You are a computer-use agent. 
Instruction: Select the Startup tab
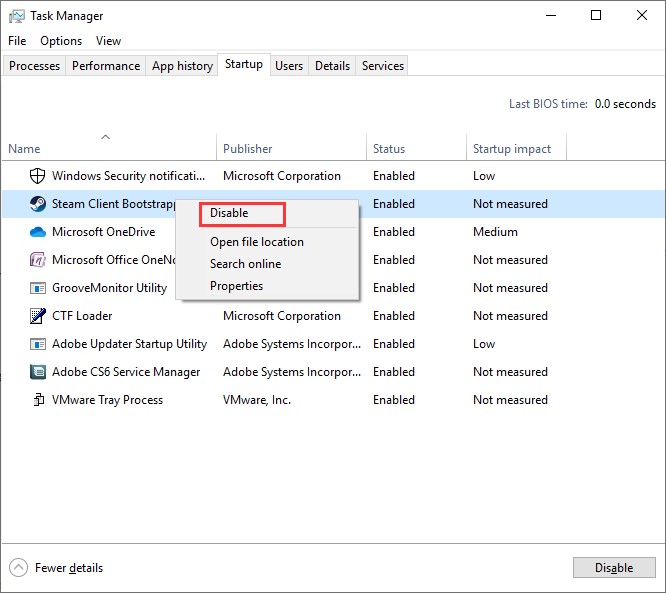[244, 64]
